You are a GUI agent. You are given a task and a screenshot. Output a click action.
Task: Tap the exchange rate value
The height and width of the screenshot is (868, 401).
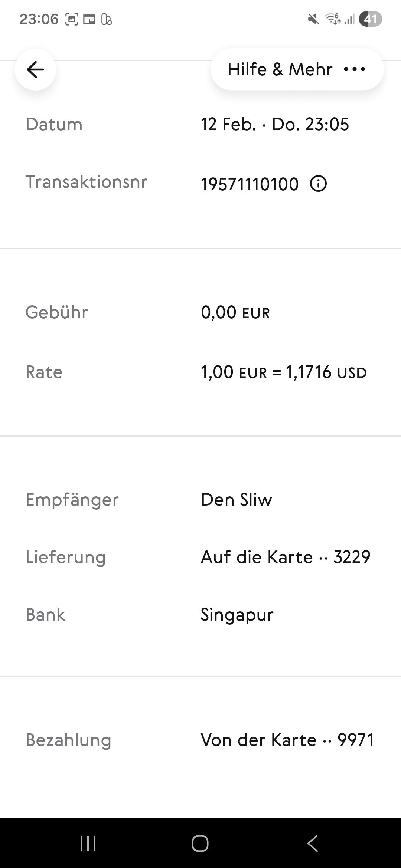(284, 372)
